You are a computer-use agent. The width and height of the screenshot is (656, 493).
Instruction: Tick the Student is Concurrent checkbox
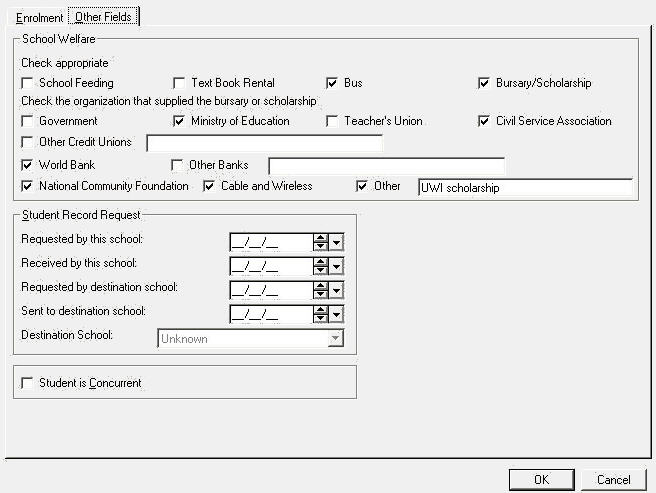[x=27, y=383]
